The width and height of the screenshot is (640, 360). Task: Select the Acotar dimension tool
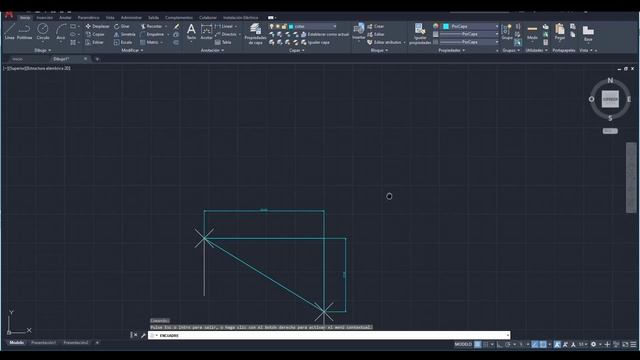(207, 32)
